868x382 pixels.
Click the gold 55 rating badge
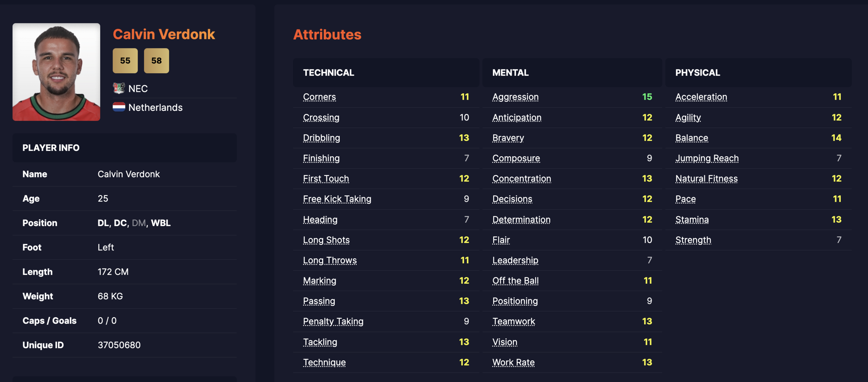click(125, 61)
